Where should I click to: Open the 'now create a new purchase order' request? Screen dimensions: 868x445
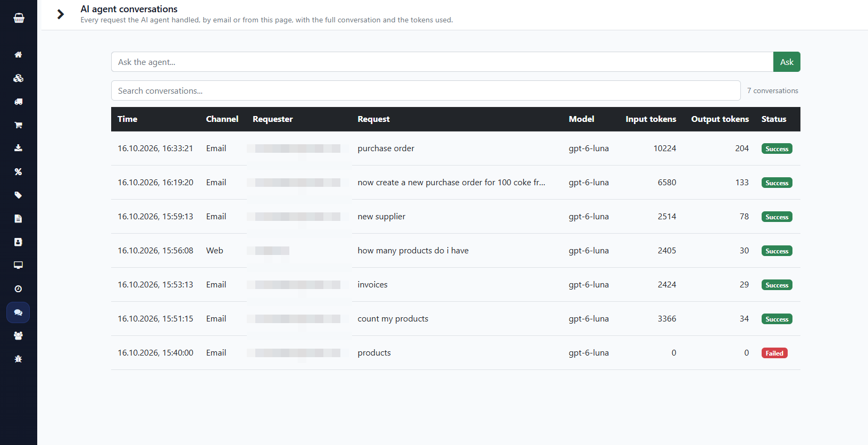coord(452,183)
